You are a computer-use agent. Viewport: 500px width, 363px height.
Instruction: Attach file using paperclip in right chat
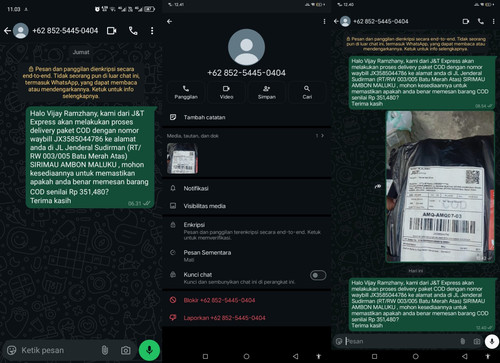463,341
